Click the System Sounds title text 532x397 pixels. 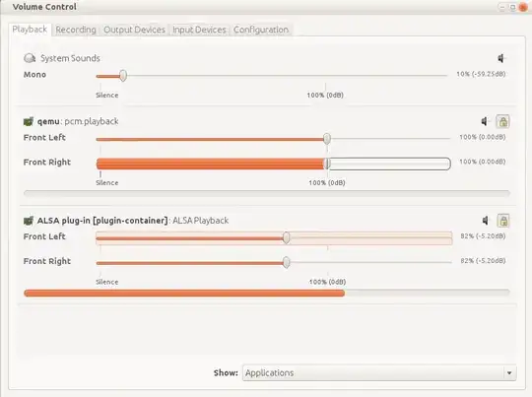(70, 58)
